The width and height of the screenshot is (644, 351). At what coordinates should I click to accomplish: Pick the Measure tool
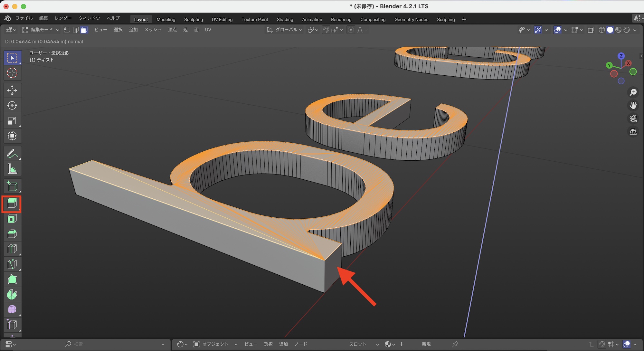coord(12,169)
